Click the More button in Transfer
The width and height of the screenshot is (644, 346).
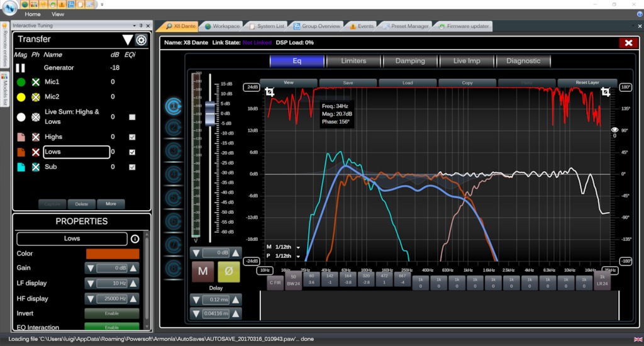coord(111,204)
